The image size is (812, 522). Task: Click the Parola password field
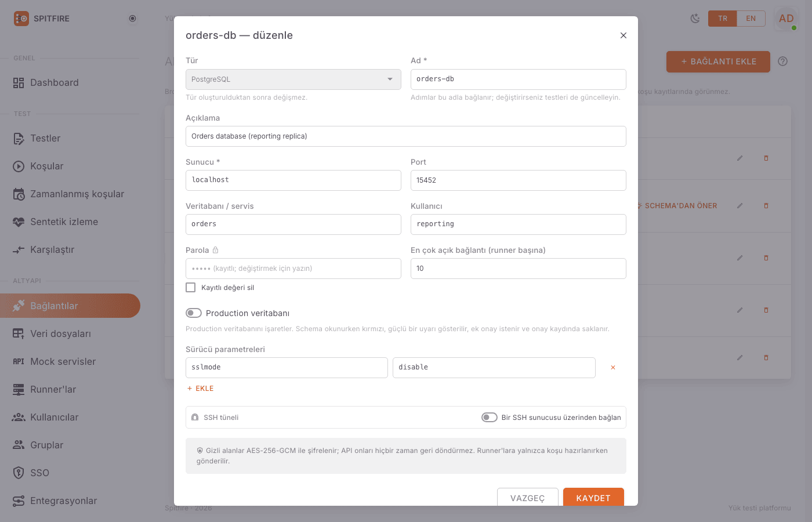pyautogui.click(x=293, y=269)
